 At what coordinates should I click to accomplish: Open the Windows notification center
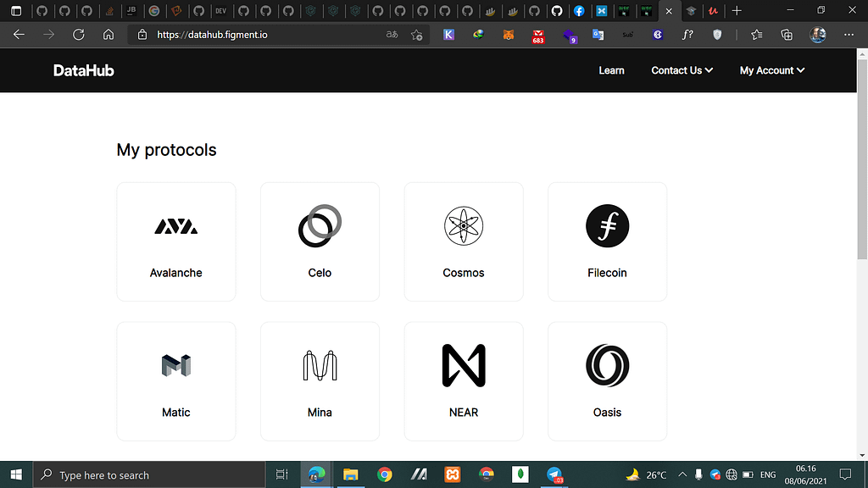[845, 474]
